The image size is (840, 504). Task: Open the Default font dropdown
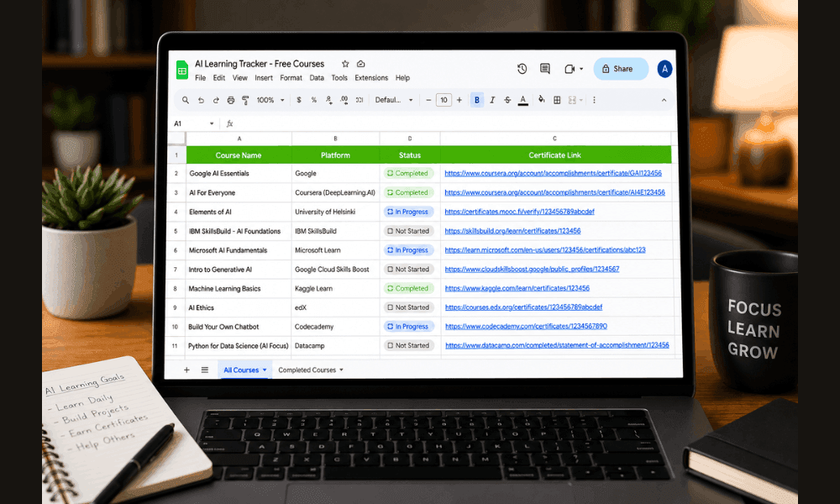[394, 100]
